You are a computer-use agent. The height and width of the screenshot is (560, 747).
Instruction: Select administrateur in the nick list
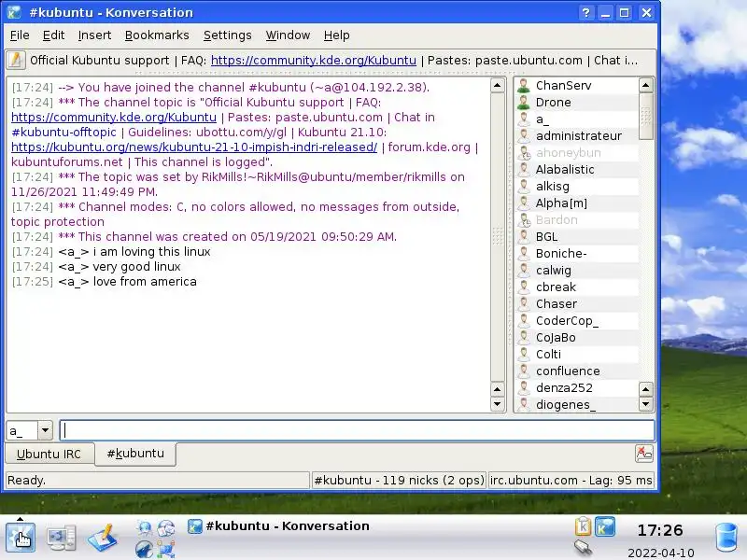tap(577, 136)
